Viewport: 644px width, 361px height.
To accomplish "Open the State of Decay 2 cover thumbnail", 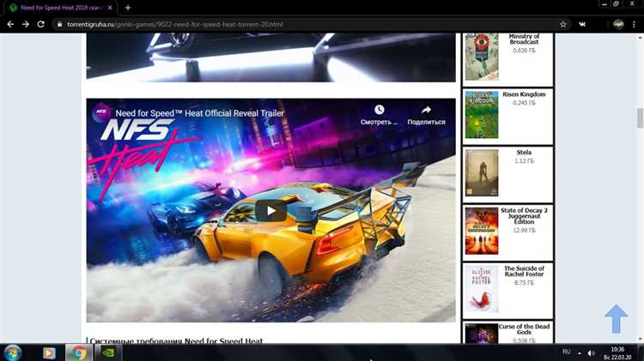I will [x=482, y=231].
